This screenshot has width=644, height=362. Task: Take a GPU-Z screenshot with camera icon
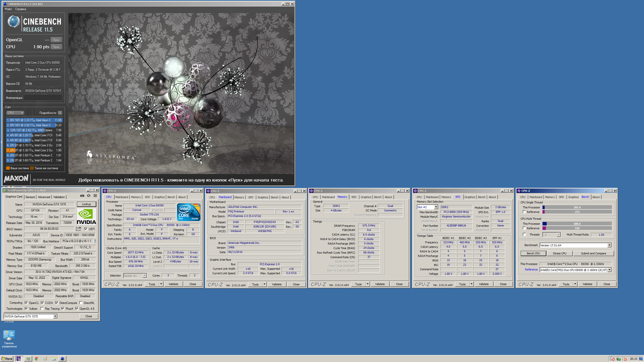pyautogui.click(x=82, y=196)
